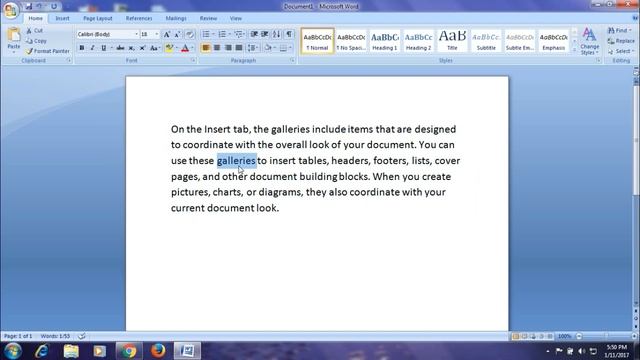Screen dimensions: 640x360
Task: Switch to Print Layout view
Action: point(516,336)
